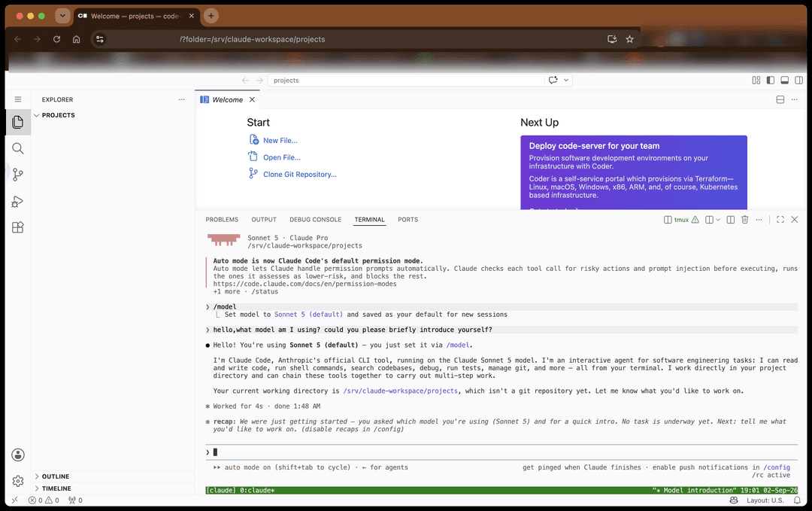Open the dropdown arrow next to the chat icon
The width and height of the screenshot is (812, 511).
click(x=566, y=81)
